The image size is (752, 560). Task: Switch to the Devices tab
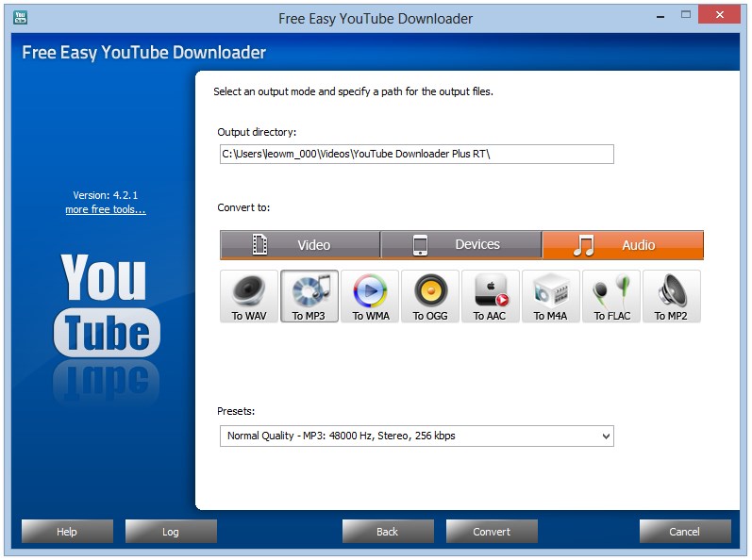click(x=461, y=245)
